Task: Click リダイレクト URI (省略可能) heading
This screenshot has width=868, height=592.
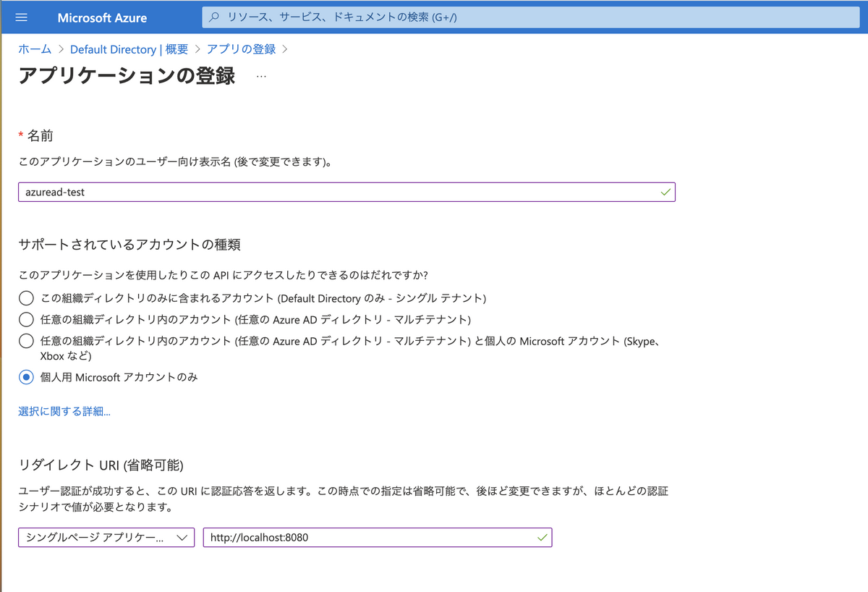Action: point(101,465)
